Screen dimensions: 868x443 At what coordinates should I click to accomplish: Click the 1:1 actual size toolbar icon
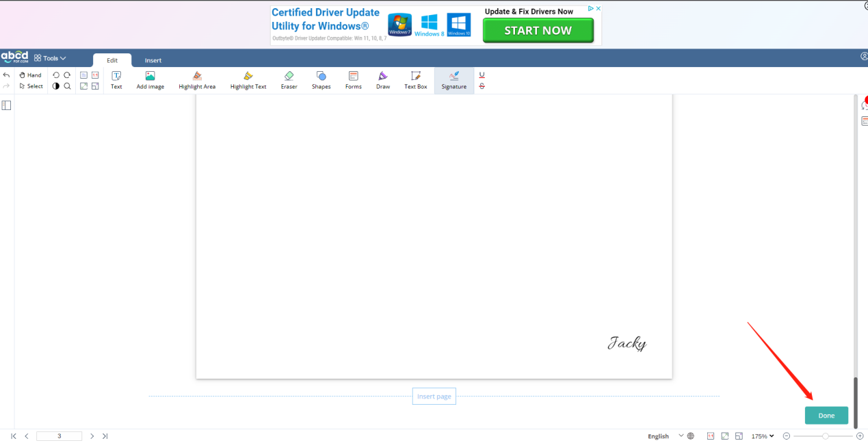pyautogui.click(x=95, y=75)
